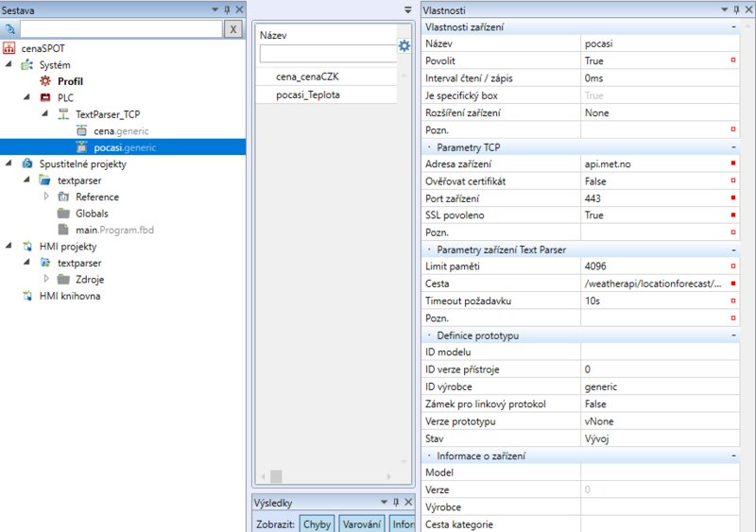The height and width of the screenshot is (532, 756).
Task: Open column settings with the gear icon
Action: click(404, 45)
